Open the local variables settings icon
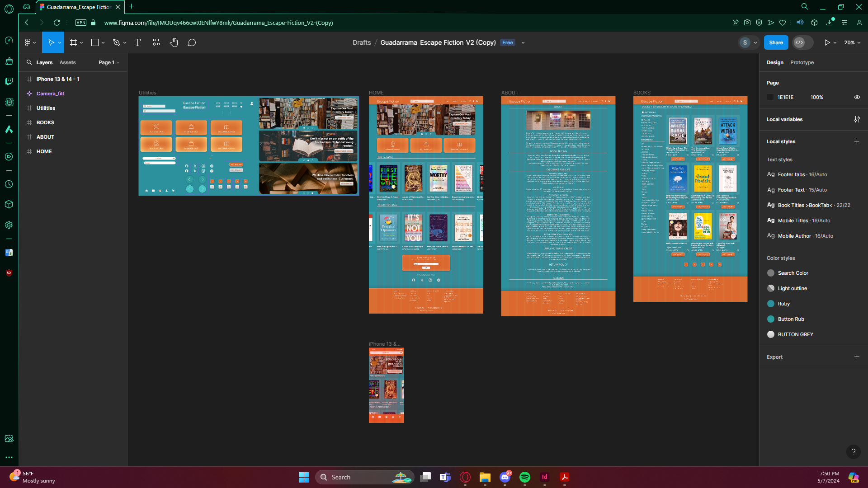This screenshot has height=488, width=868. (x=857, y=119)
